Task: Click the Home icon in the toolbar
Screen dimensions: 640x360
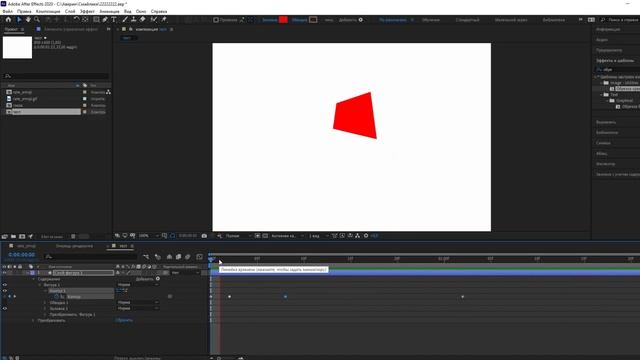Action: coord(8,20)
